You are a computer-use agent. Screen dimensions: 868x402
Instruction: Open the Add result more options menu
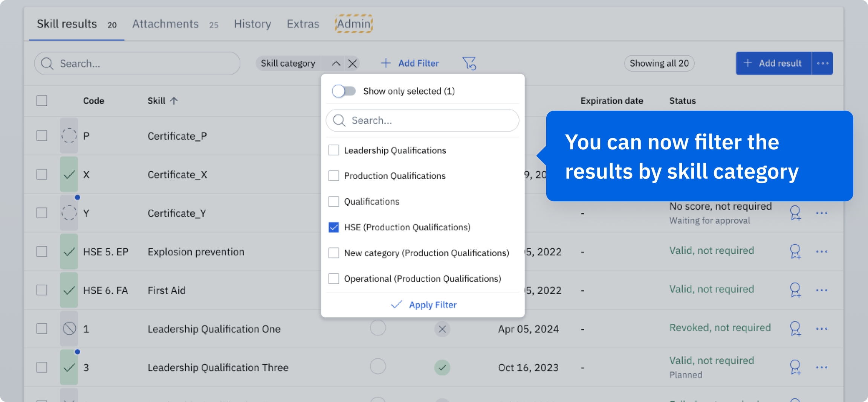[822, 63]
